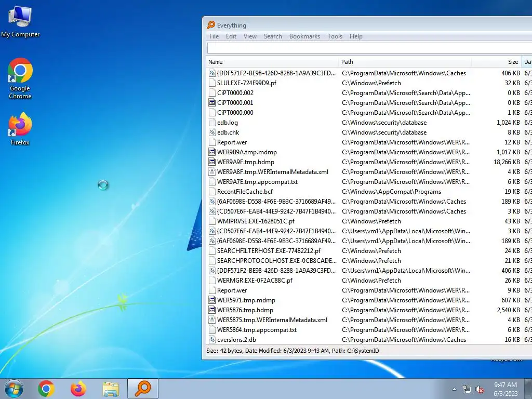532x399 pixels.
Task: Select the WER9A7E.tmp.appcompat.txt file icon
Action: pos(212,181)
